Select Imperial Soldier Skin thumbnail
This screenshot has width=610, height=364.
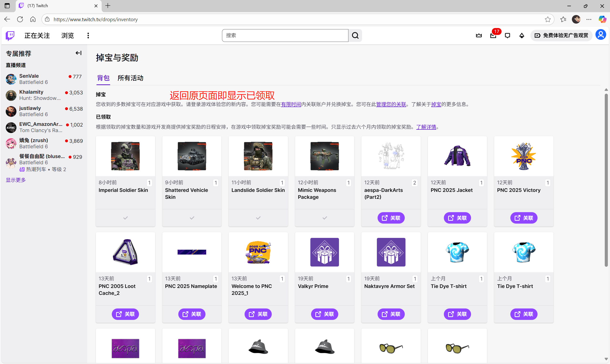coord(125,156)
